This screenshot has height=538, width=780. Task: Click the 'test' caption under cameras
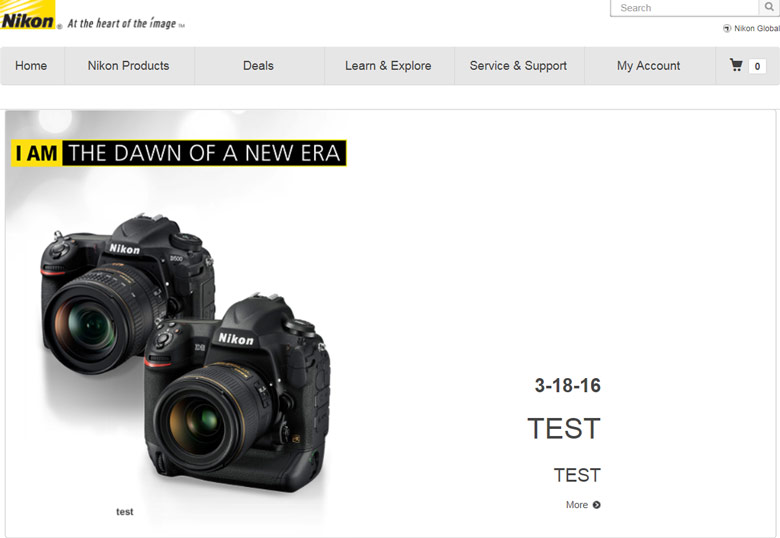click(125, 512)
